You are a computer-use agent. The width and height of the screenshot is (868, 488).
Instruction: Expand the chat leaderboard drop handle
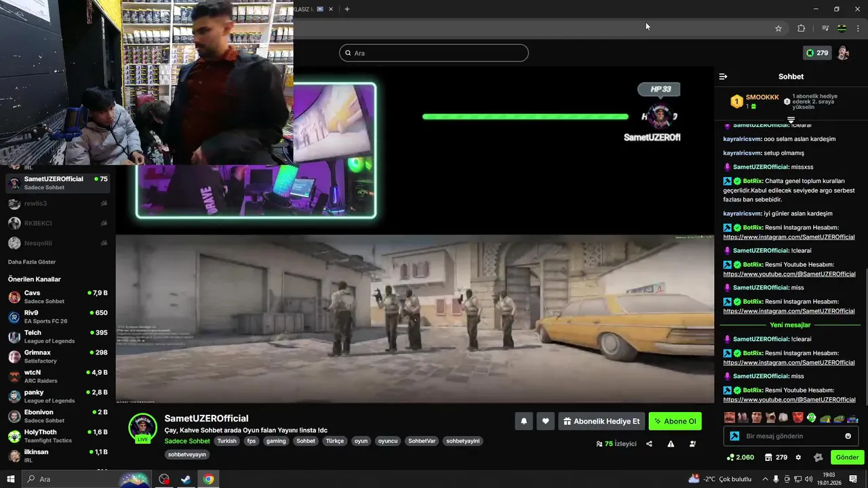click(791, 119)
